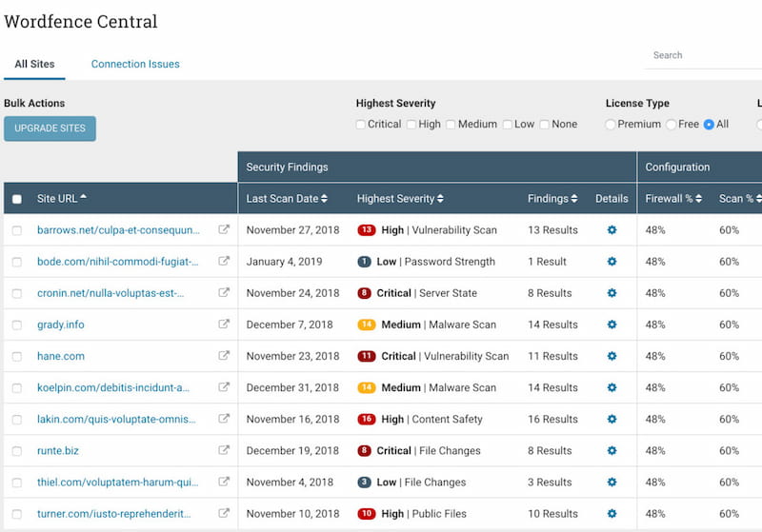Sort by Findings column
Image resolution: width=762 pixels, height=532 pixels.
pos(552,199)
